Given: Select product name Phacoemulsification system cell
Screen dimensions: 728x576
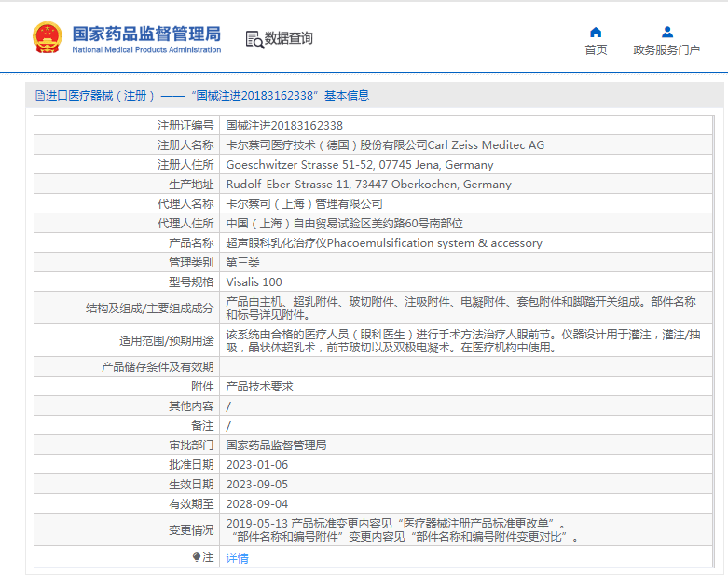Looking at the screenshot, I should click(466, 242).
